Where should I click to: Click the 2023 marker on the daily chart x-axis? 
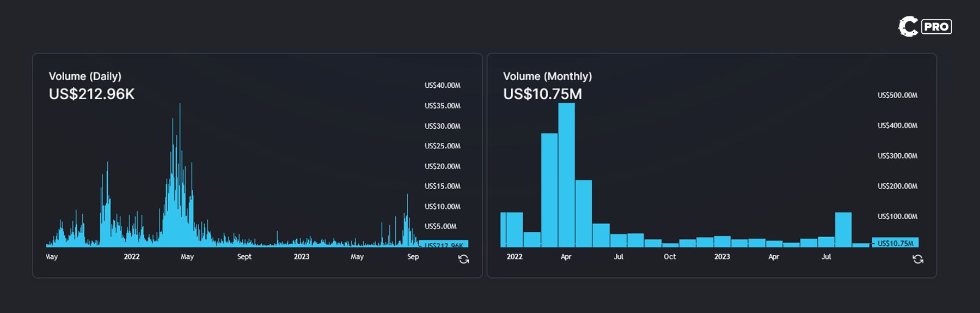(x=301, y=257)
